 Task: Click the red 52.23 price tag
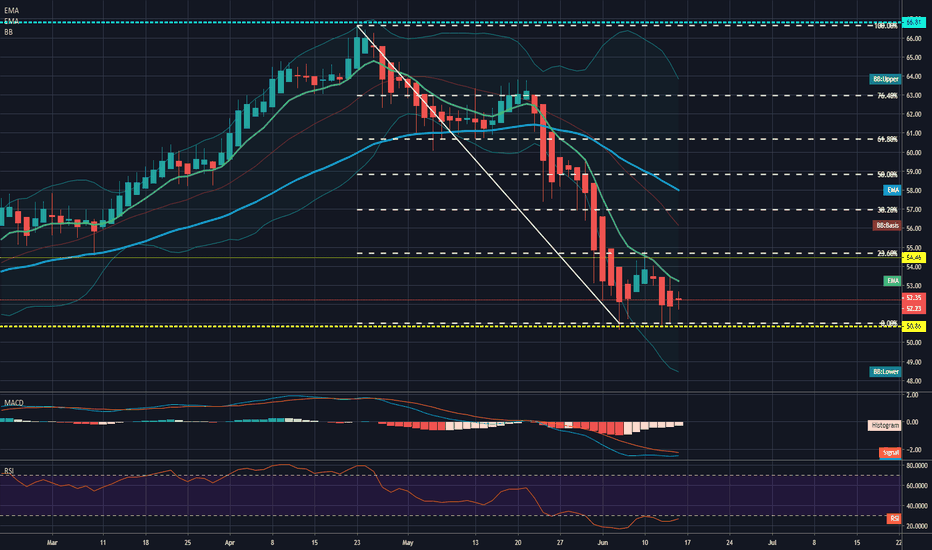pos(914,309)
